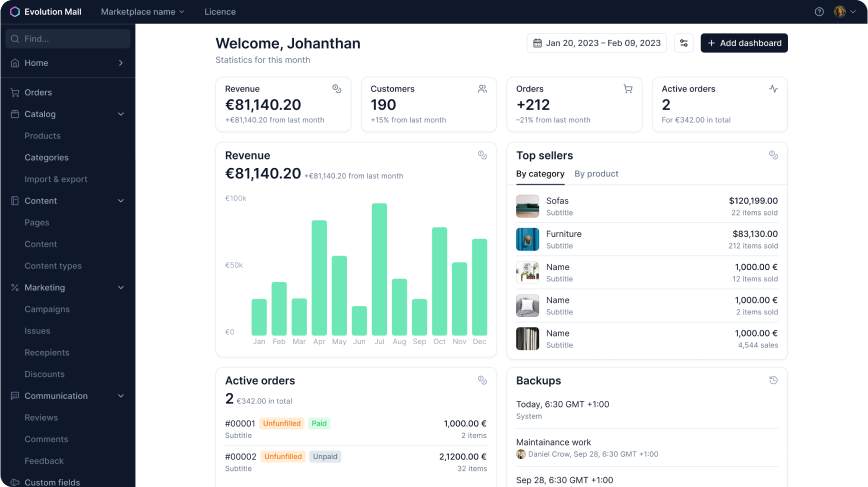Click the Add dashboard button
The image size is (868, 487).
[744, 43]
